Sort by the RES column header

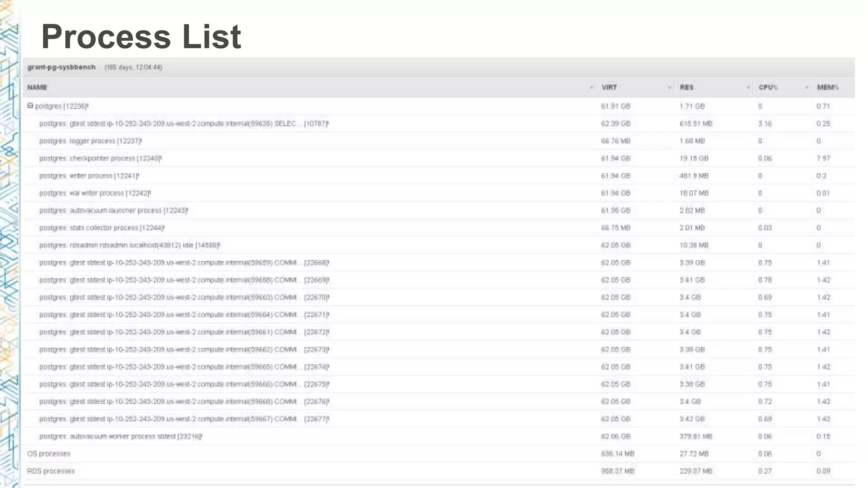(687, 88)
